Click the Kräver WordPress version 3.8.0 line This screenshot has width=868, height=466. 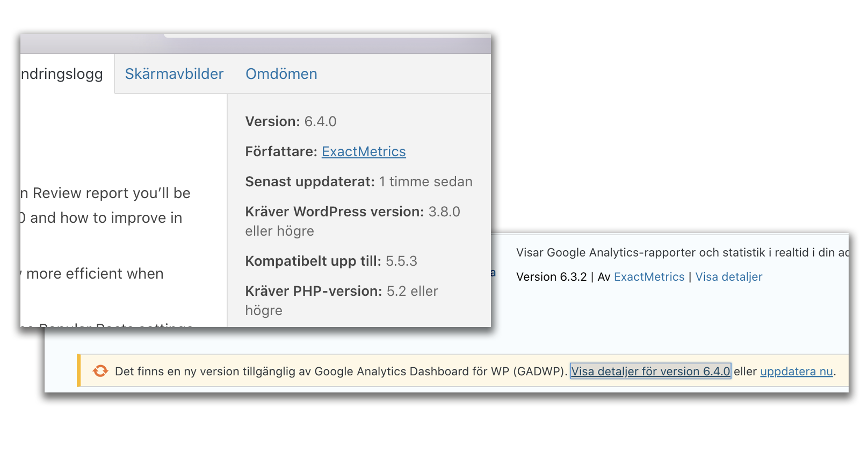[352, 212]
